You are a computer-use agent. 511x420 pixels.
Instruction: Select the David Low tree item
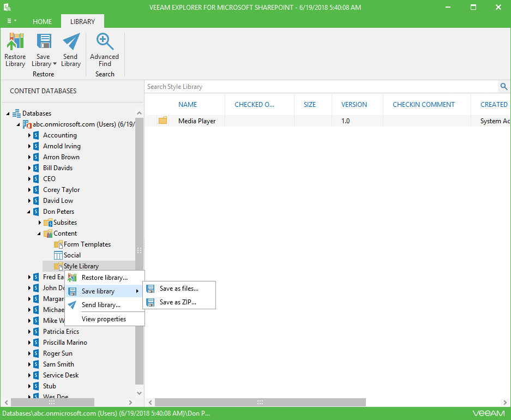pos(58,201)
